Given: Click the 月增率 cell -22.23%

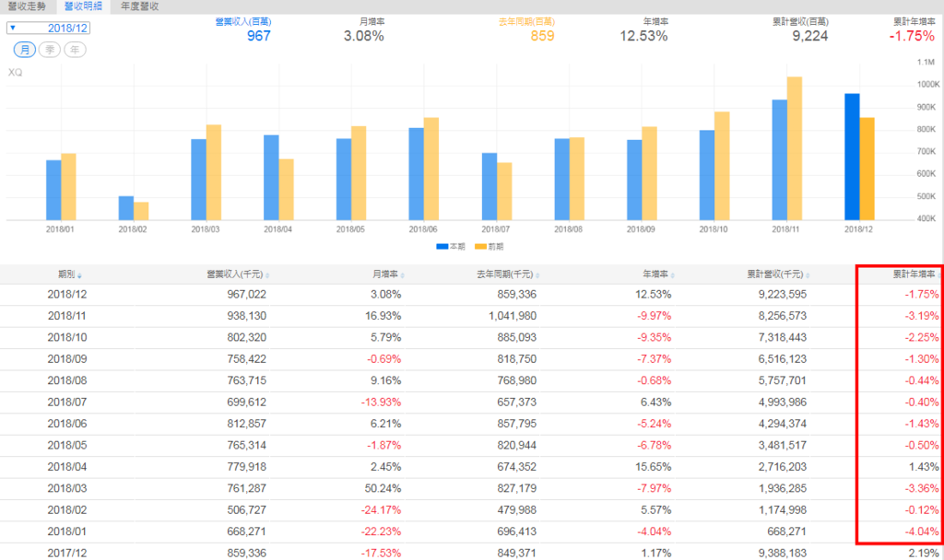Looking at the screenshot, I should coord(381,531).
